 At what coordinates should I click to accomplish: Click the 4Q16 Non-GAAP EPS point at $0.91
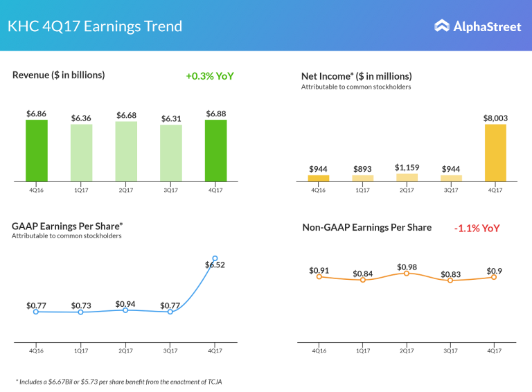[x=319, y=277]
